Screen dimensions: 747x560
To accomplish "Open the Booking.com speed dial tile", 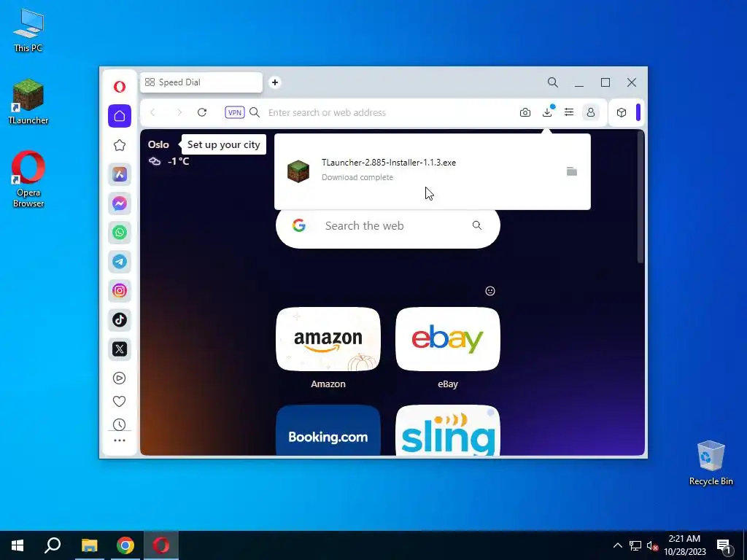I will tap(328, 430).
